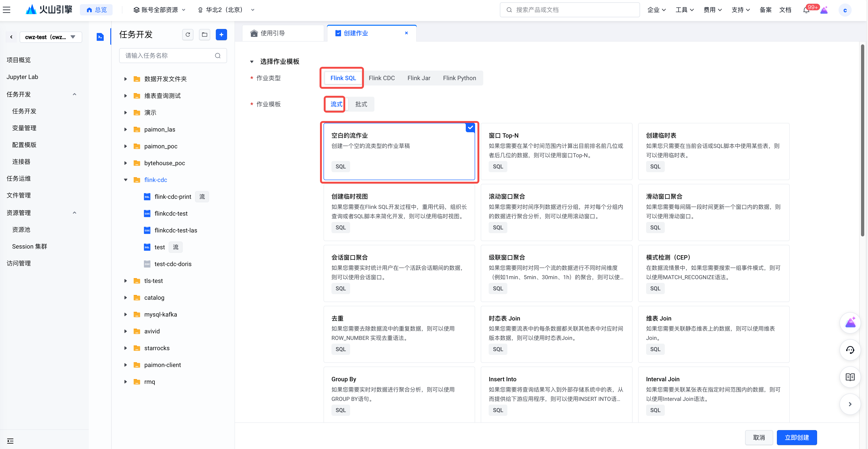Click the new folder icon
The image size is (868, 449).
click(x=204, y=34)
